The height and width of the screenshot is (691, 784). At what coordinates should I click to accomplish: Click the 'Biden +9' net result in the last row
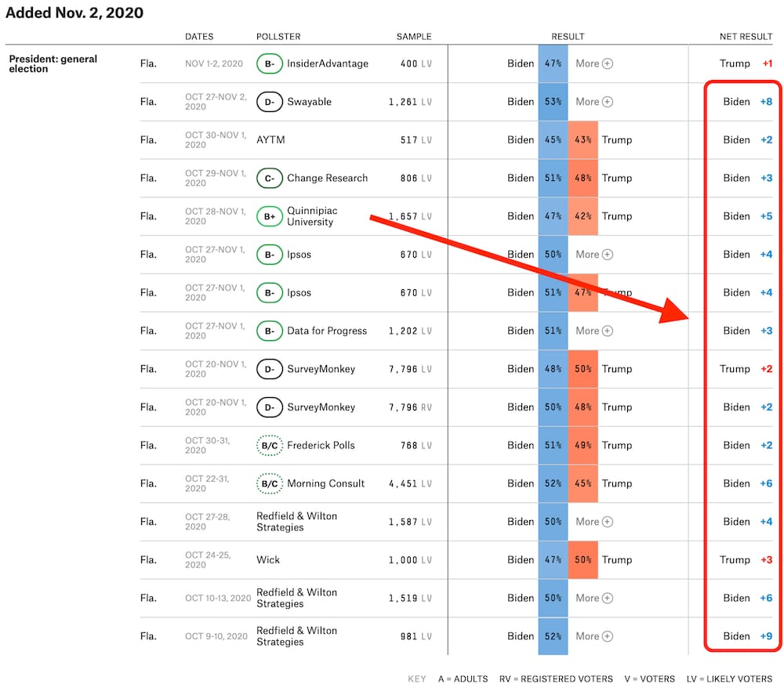pyautogui.click(x=747, y=636)
